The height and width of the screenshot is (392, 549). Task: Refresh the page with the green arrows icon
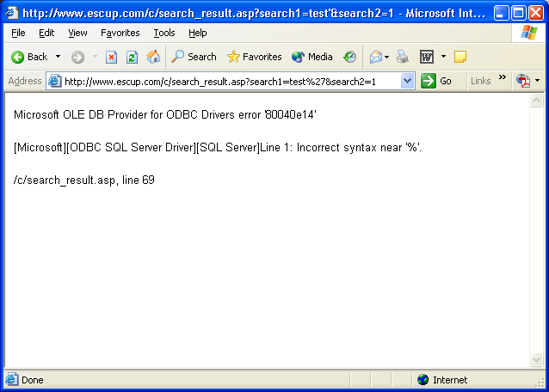(132, 57)
